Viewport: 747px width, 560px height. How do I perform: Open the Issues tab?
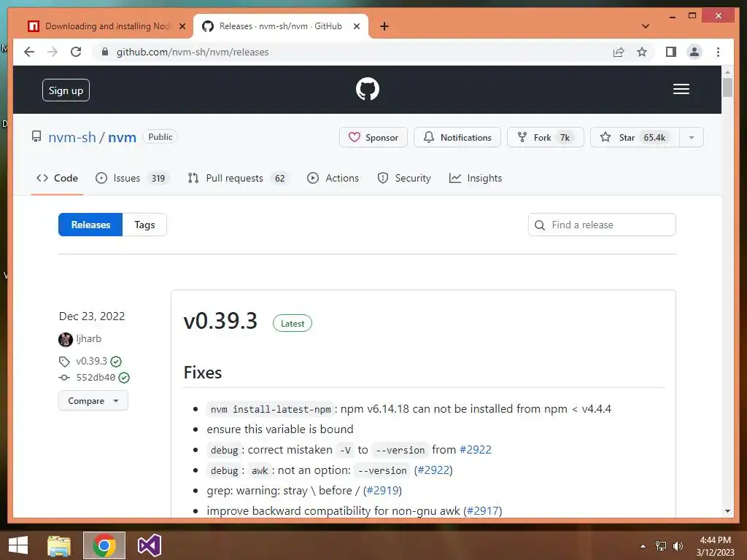point(132,178)
